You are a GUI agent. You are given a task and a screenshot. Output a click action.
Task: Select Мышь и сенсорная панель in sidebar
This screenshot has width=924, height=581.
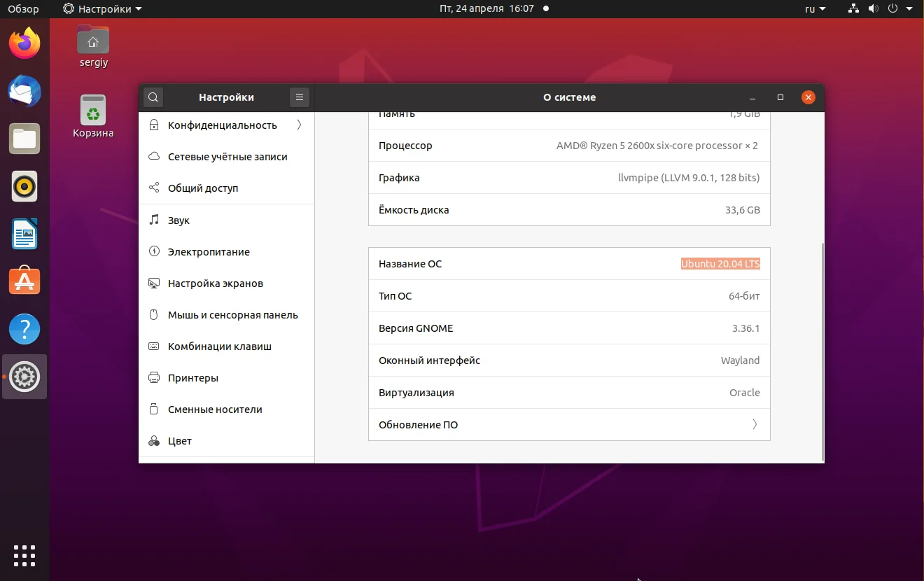tap(227, 315)
